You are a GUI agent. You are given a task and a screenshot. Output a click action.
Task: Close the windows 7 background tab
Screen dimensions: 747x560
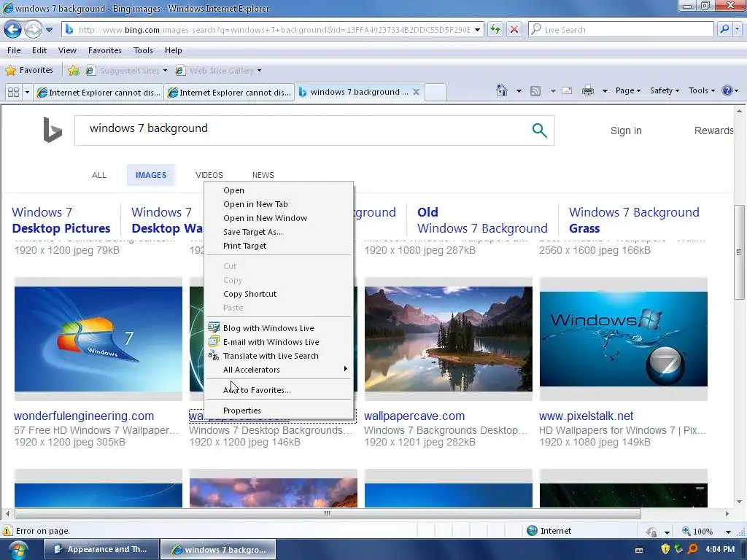point(416,92)
